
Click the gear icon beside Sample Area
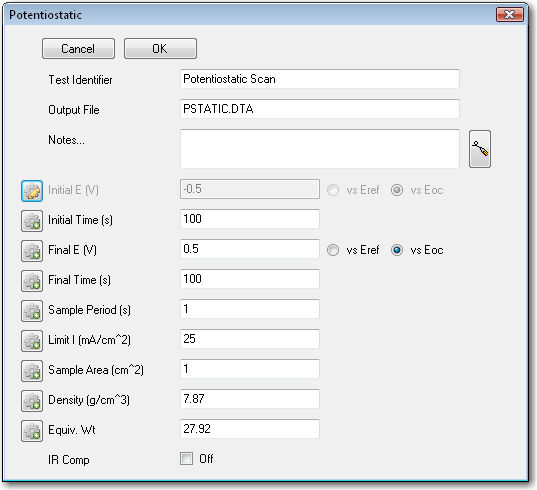click(32, 370)
